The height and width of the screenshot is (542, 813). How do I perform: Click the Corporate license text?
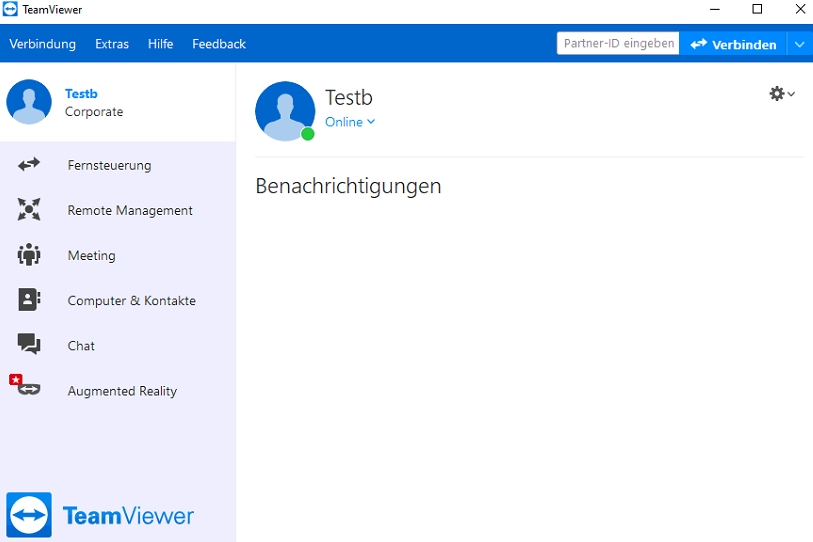[x=94, y=112]
